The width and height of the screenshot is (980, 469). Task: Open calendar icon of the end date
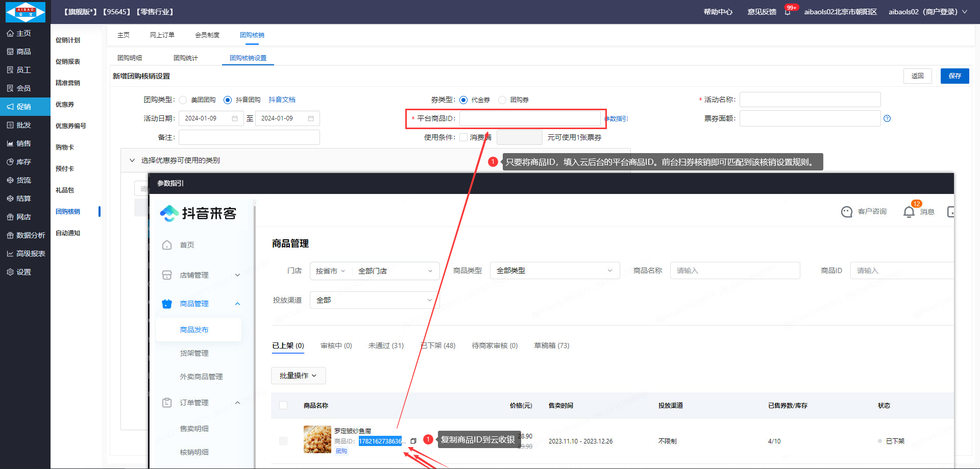coord(311,118)
